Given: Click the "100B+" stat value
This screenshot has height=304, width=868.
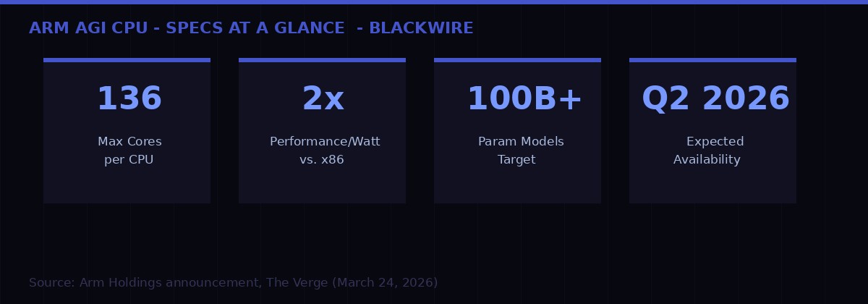Looking at the screenshot, I should point(524,99).
